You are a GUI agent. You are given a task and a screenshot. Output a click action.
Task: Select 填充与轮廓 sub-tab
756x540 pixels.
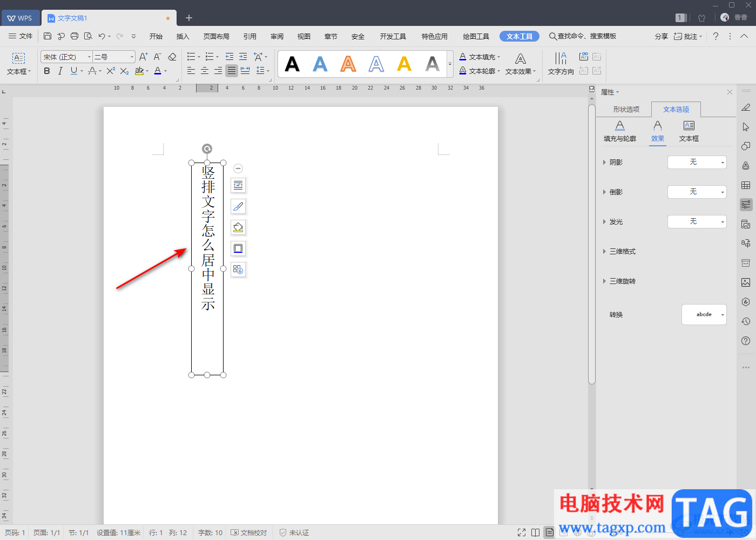click(x=620, y=132)
